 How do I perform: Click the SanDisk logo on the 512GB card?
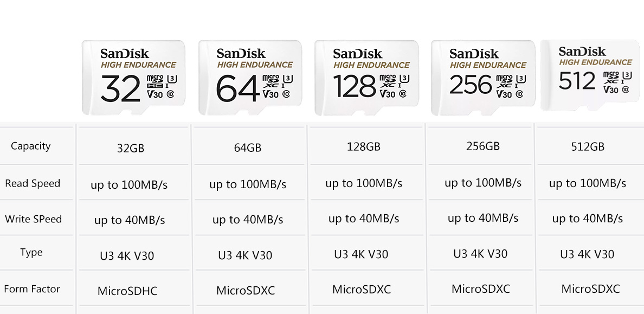coord(582,52)
